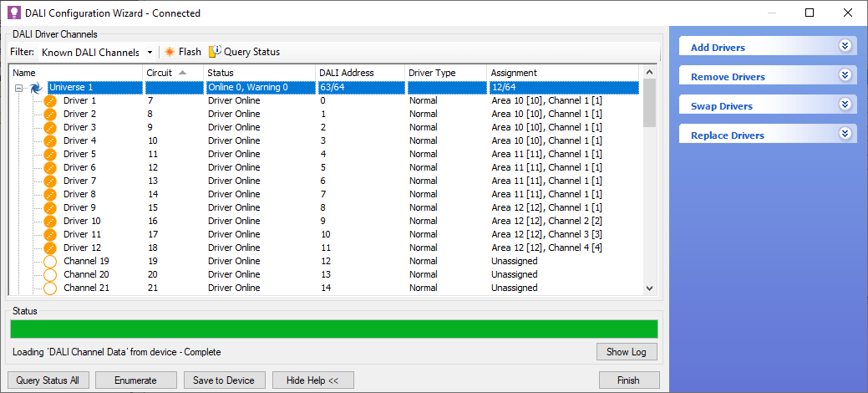Click the DALI wizard lightbulb title icon
868x393 pixels.
point(14,13)
